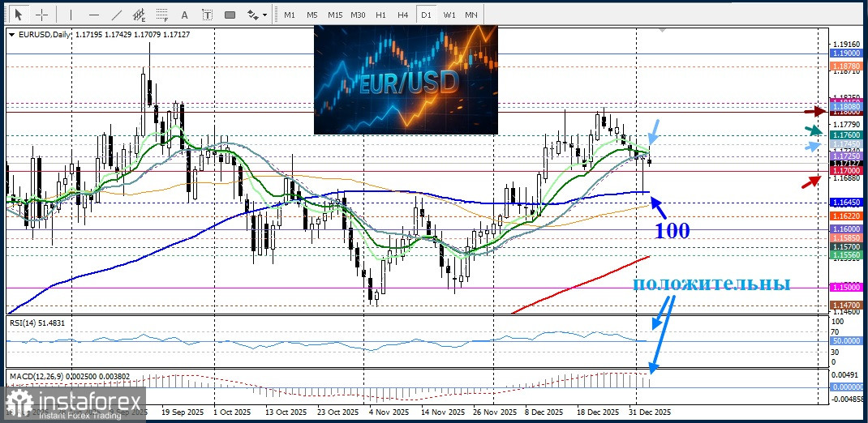The image size is (868, 423).
Task: Select the cursor arrow tool
Action: click(18, 15)
